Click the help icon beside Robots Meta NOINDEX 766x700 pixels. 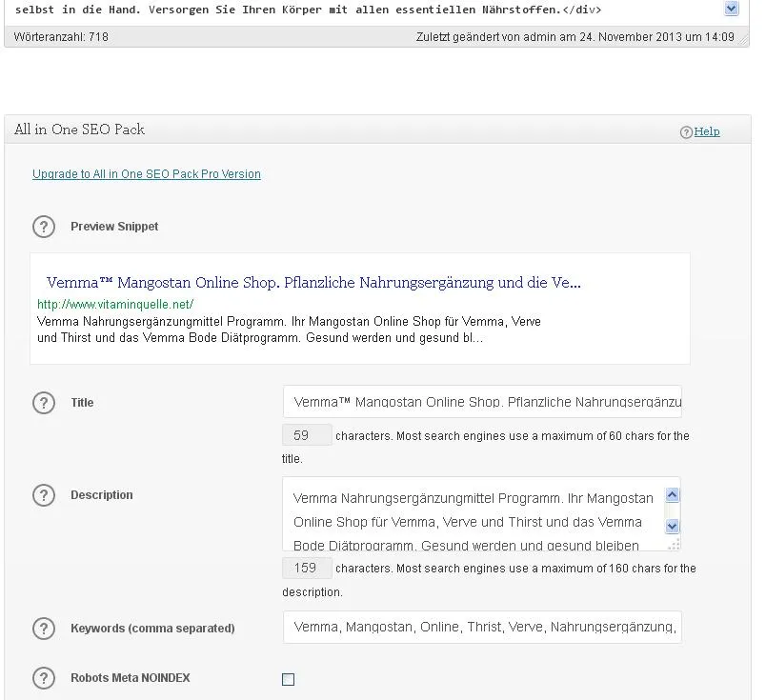tap(44, 678)
